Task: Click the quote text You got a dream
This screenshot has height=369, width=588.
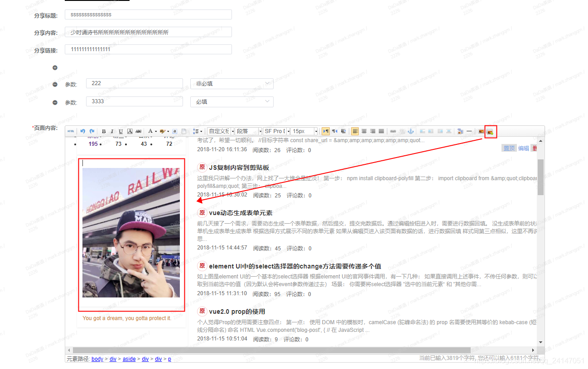Action: [127, 318]
